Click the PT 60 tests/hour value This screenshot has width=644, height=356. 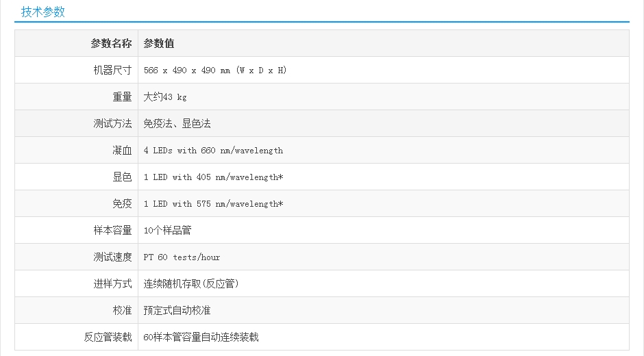coord(182,257)
